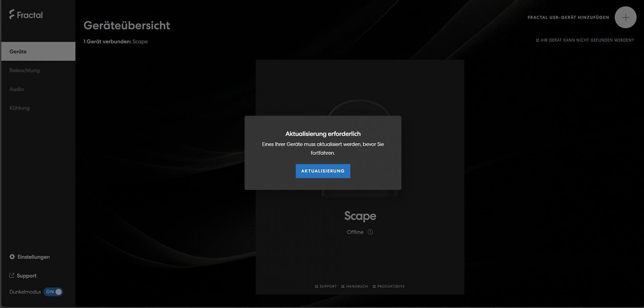
Task: Click the Offline status text
Action: point(355,232)
